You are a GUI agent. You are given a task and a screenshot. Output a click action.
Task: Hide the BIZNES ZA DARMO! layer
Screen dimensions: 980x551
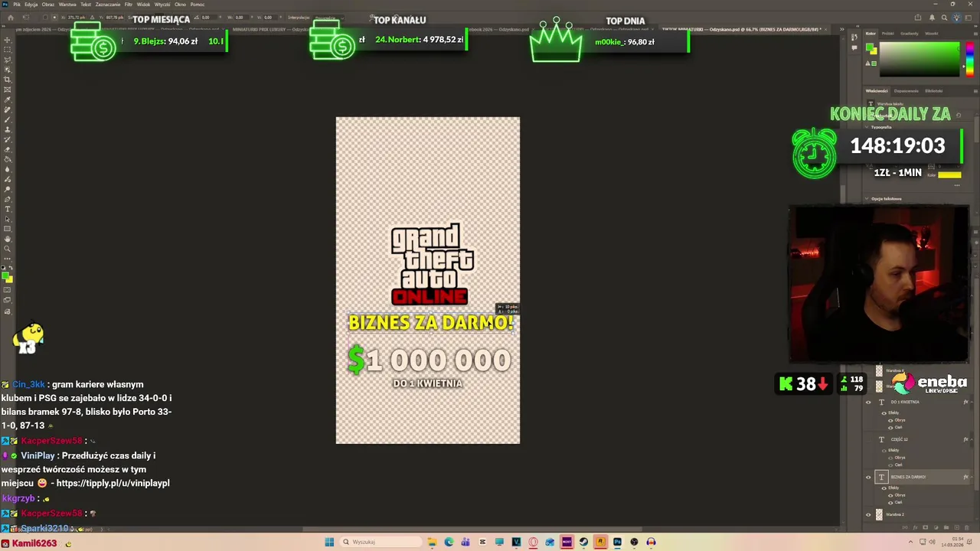click(x=868, y=477)
